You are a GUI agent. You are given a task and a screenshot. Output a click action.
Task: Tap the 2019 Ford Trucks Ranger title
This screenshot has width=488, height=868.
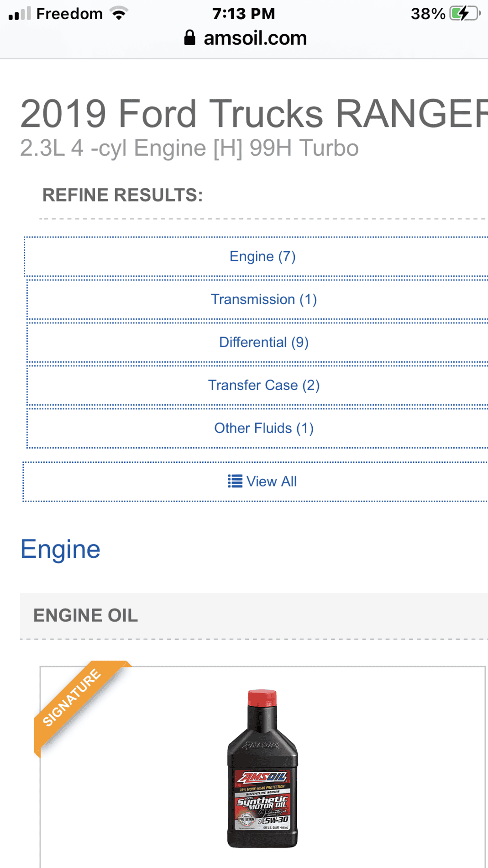(x=254, y=113)
